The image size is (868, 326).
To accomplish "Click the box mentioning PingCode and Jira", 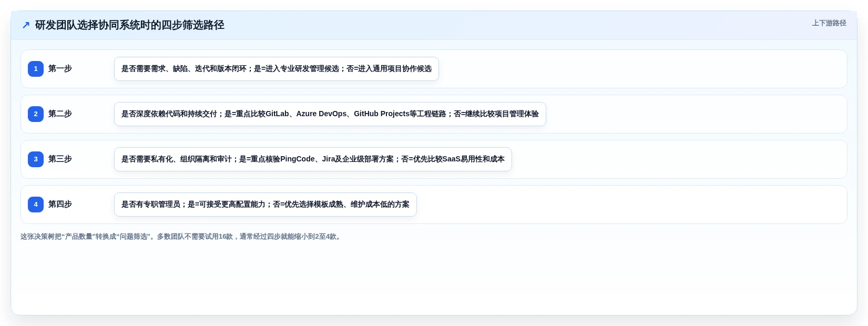I will [313, 159].
